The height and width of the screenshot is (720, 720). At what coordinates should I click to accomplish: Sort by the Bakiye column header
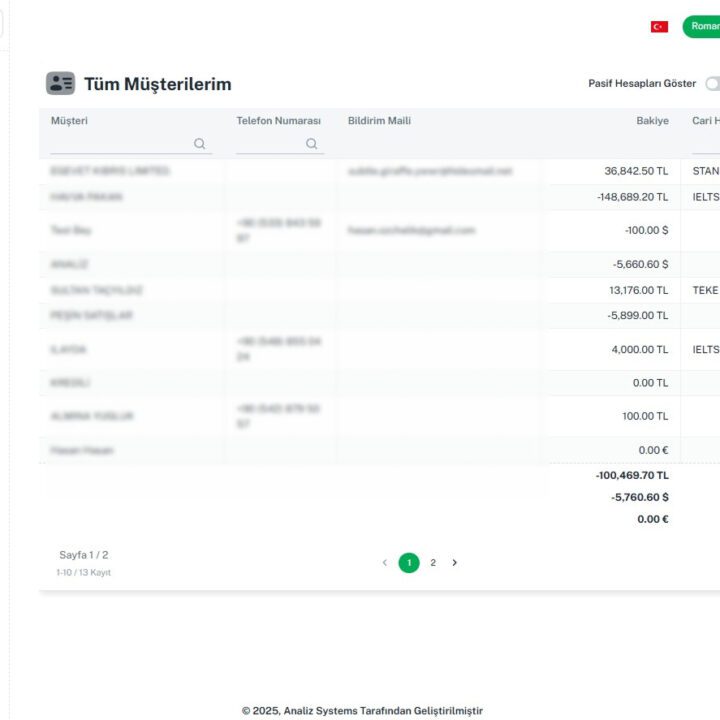[652, 121]
